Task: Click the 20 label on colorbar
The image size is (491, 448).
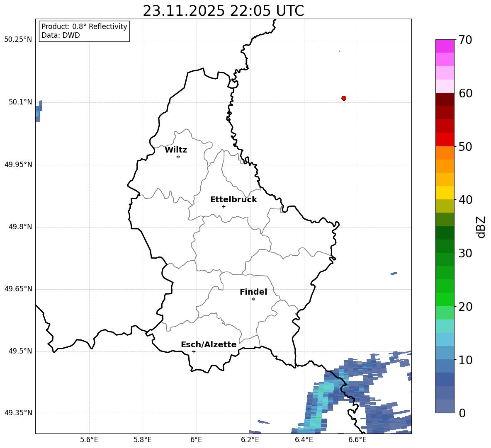Action: [465, 307]
